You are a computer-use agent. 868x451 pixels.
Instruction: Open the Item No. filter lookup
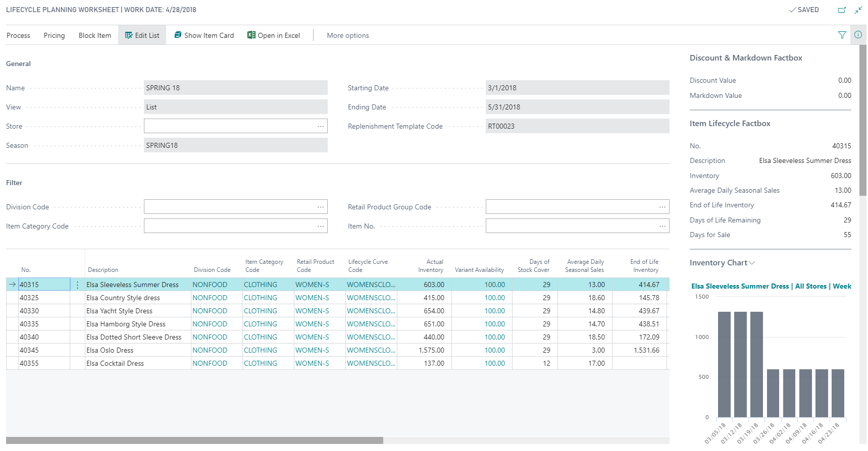coord(662,227)
